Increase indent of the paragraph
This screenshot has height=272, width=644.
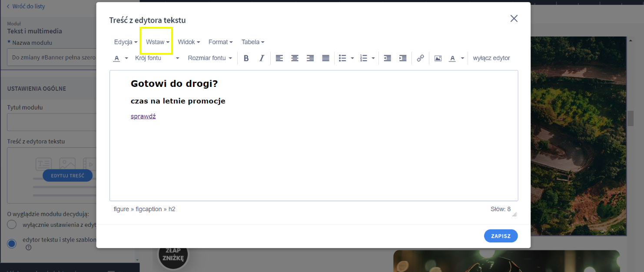[x=403, y=58]
